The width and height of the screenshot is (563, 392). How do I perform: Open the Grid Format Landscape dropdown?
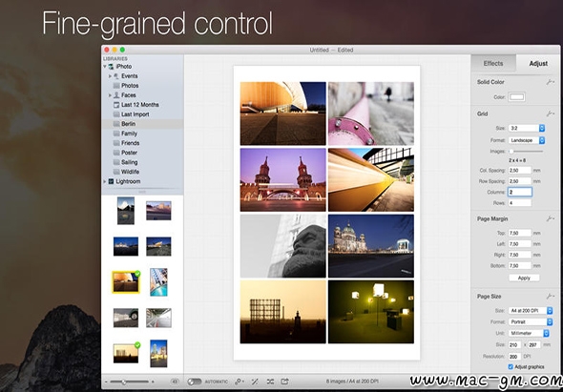[527, 140]
